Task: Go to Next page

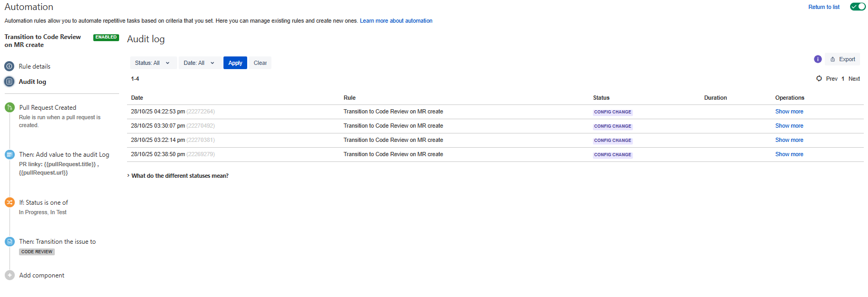Action: [854, 79]
